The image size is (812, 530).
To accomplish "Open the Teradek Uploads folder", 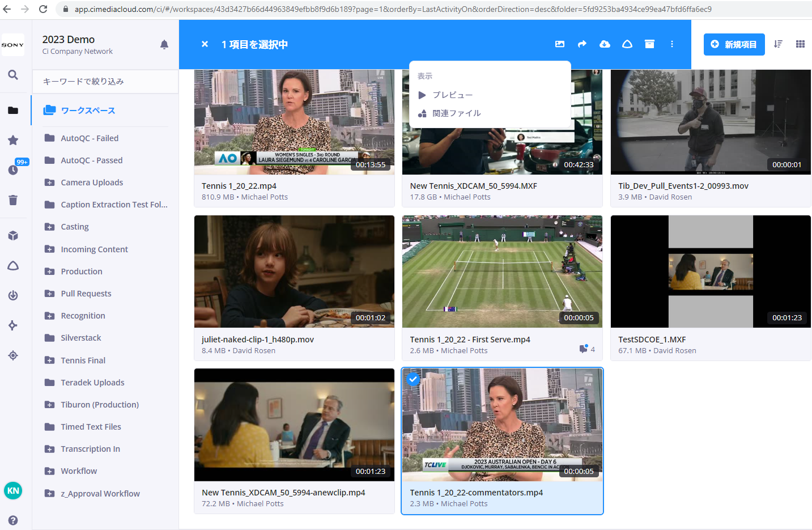I will (x=92, y=383).
